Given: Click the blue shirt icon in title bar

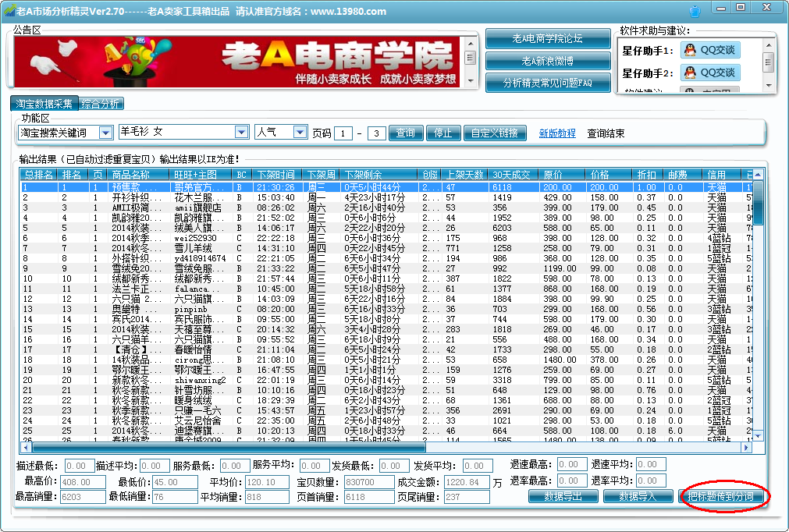Looking at the screenshot, I should point(695,11).
